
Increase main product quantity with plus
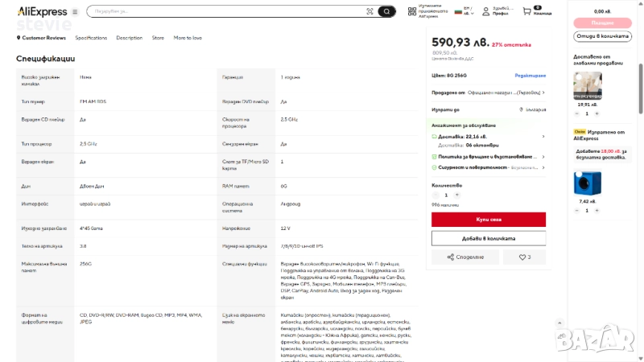458,195
